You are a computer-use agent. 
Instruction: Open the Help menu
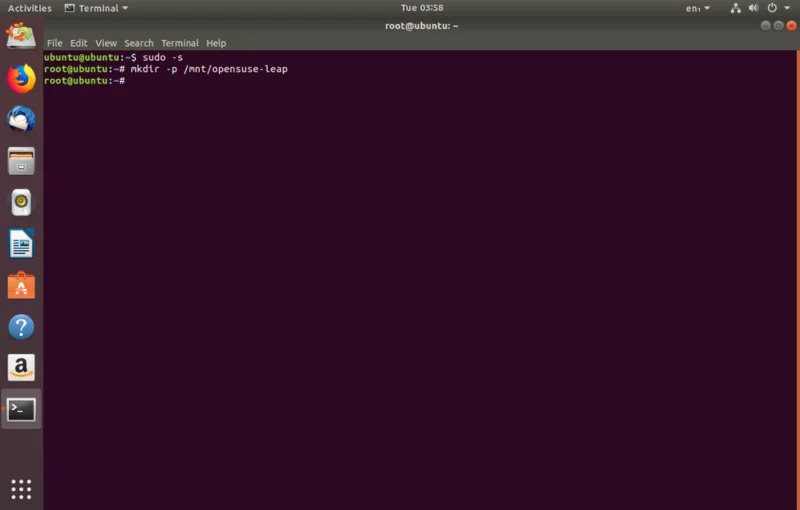tap(216, 43)
